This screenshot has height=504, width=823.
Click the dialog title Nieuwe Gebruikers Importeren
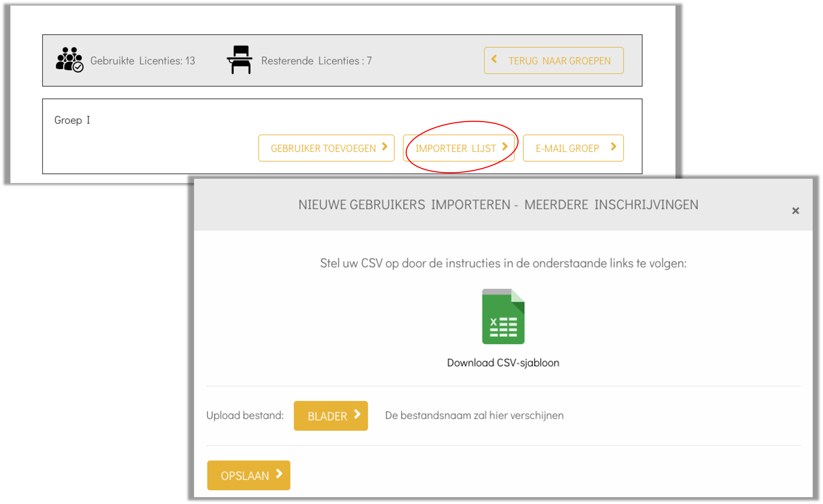coord(498,205)
